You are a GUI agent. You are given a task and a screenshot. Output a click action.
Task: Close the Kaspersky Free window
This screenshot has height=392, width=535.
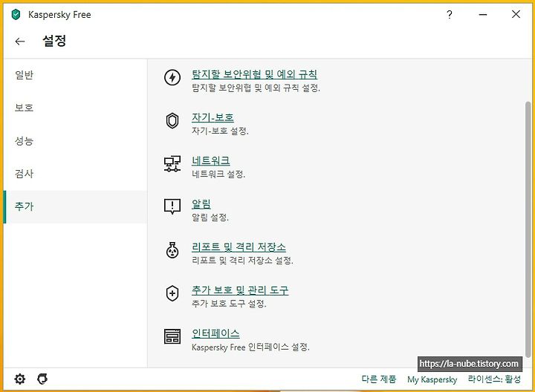516,14
